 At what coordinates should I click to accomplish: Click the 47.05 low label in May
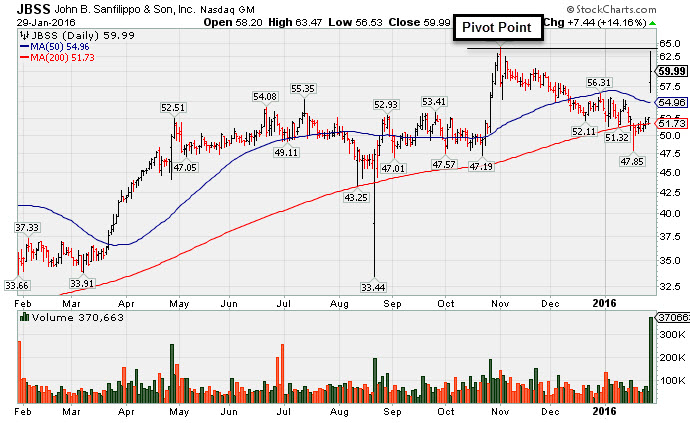pyautogui.click(x=185, y=167)
